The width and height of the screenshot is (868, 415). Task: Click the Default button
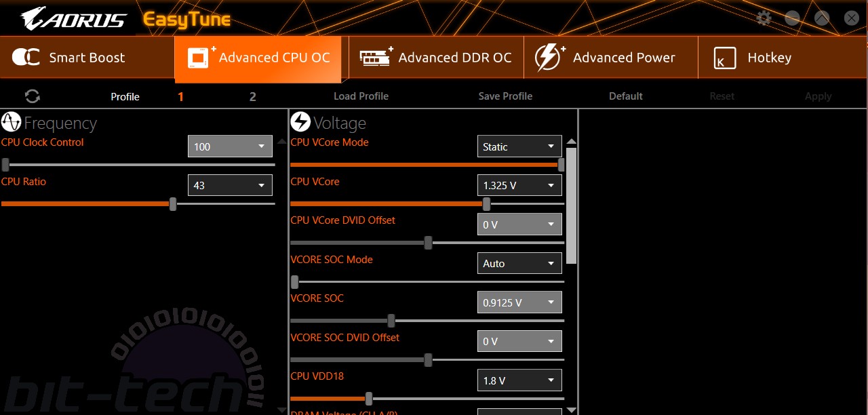625,96
